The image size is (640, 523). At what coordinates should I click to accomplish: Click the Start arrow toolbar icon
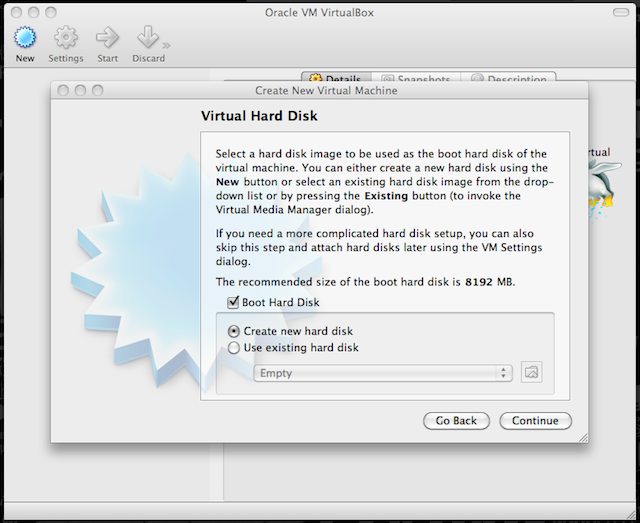point(107,38)
